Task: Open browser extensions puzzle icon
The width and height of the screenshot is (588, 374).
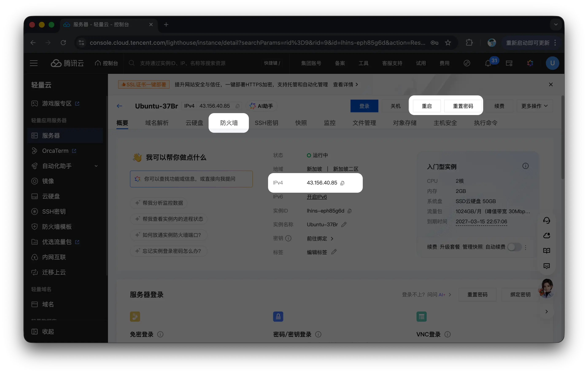Action: (x=469, y=43)
